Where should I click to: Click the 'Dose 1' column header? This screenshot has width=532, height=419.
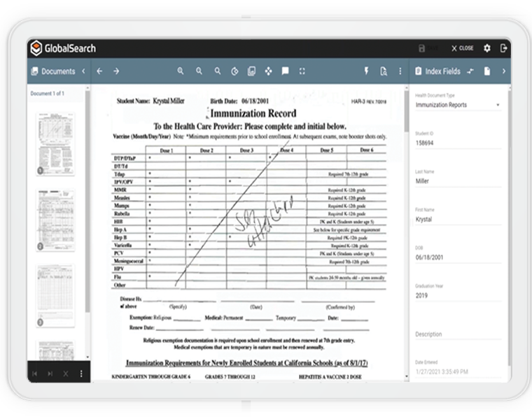click(x=167, y=150)
